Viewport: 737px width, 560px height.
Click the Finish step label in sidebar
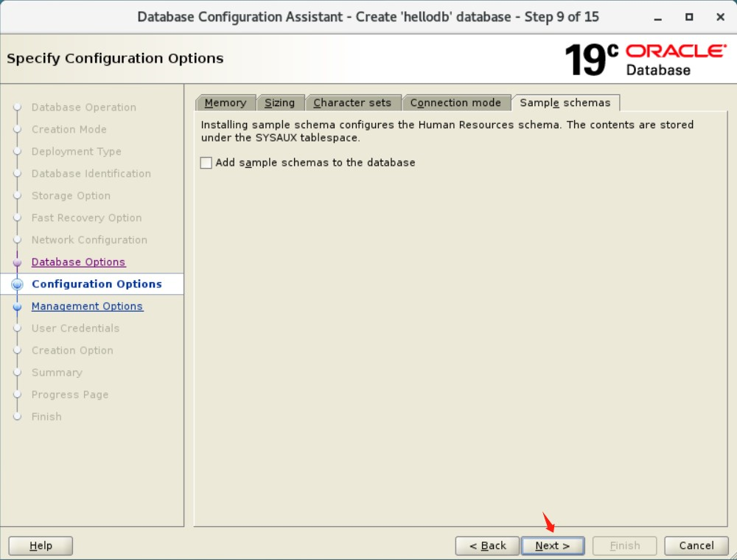point(46,416)
